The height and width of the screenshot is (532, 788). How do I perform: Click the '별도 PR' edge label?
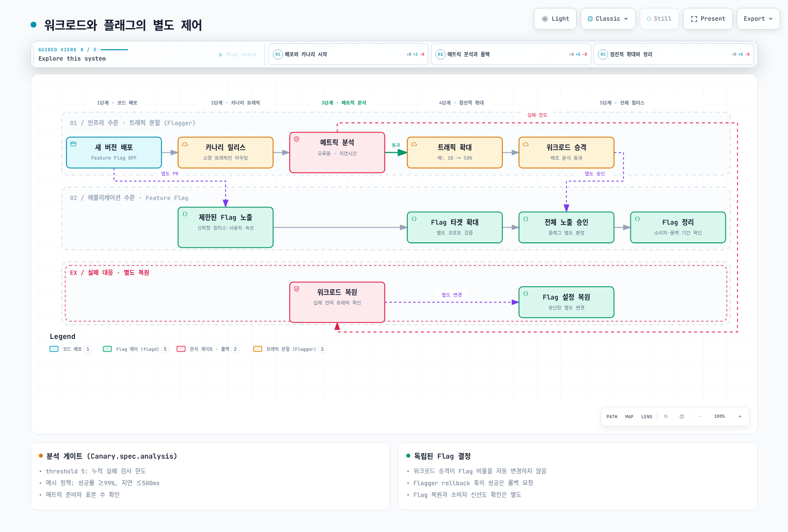[x=170, y=174]
